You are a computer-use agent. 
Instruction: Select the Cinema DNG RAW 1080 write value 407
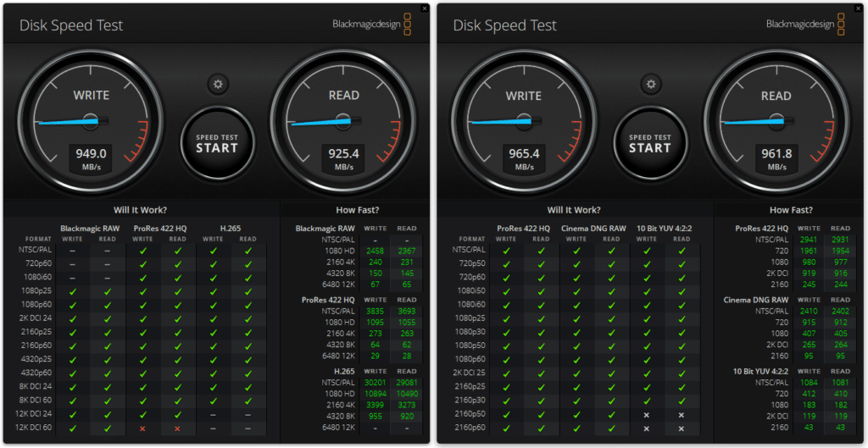click(x=809, y=334)
